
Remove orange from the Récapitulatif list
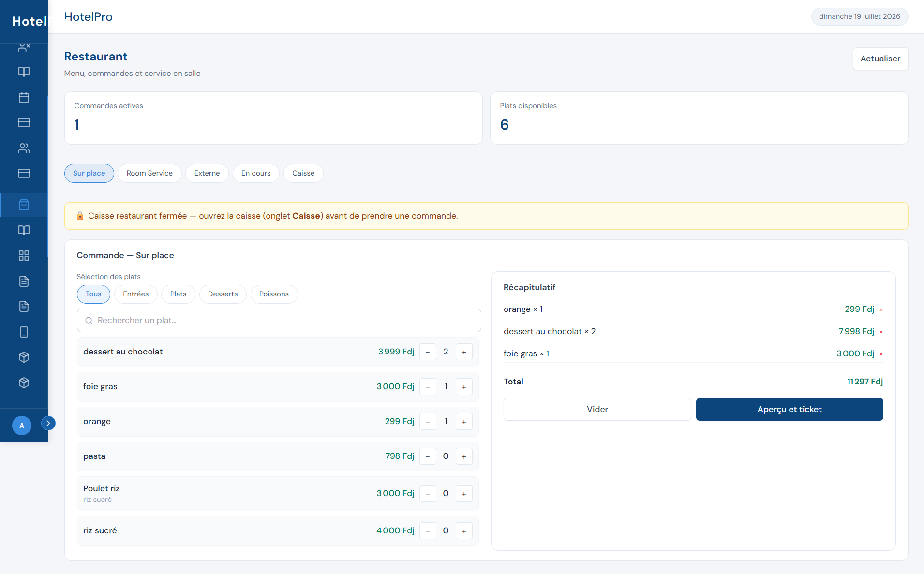click(x=881, y=309)
